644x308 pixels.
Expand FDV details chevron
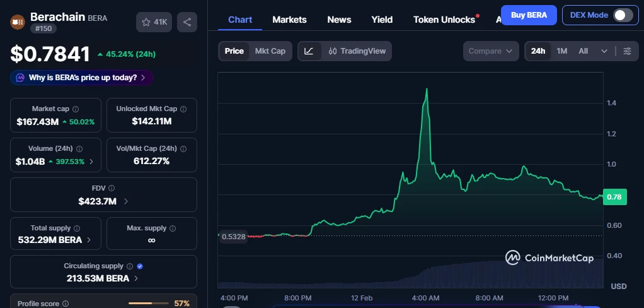[125, 201]
